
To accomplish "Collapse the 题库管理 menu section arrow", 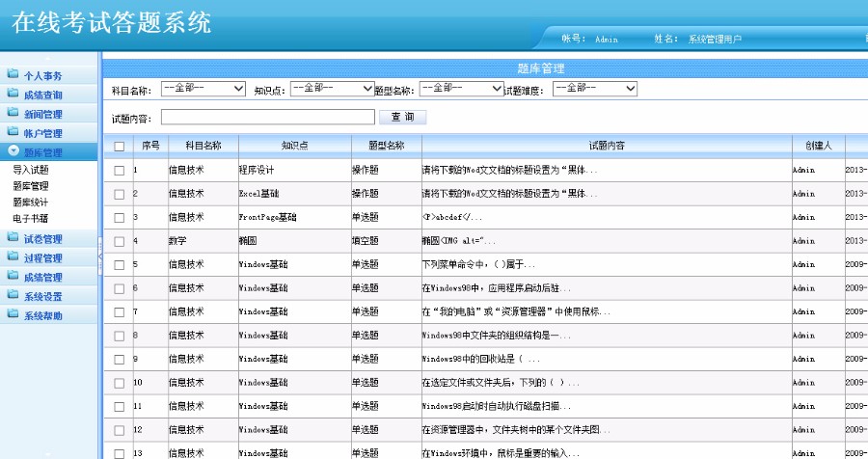I will pyautogui.click(x=14, y=151).
